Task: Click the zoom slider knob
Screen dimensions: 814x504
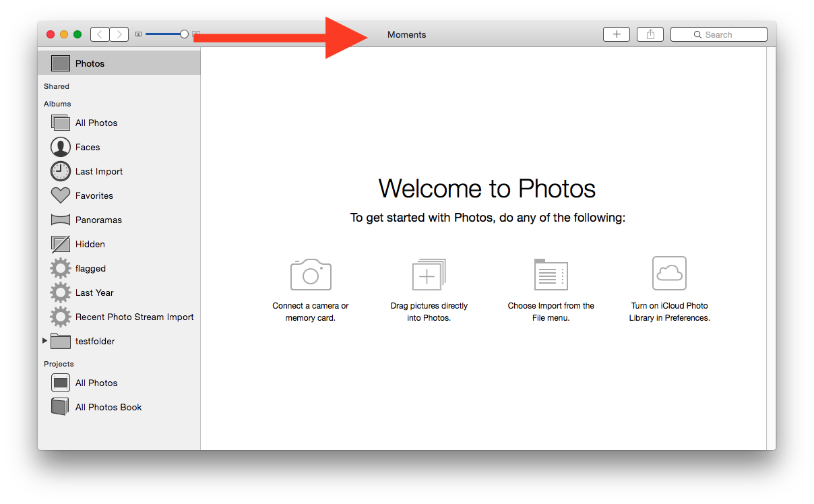Action: [184, 34]
